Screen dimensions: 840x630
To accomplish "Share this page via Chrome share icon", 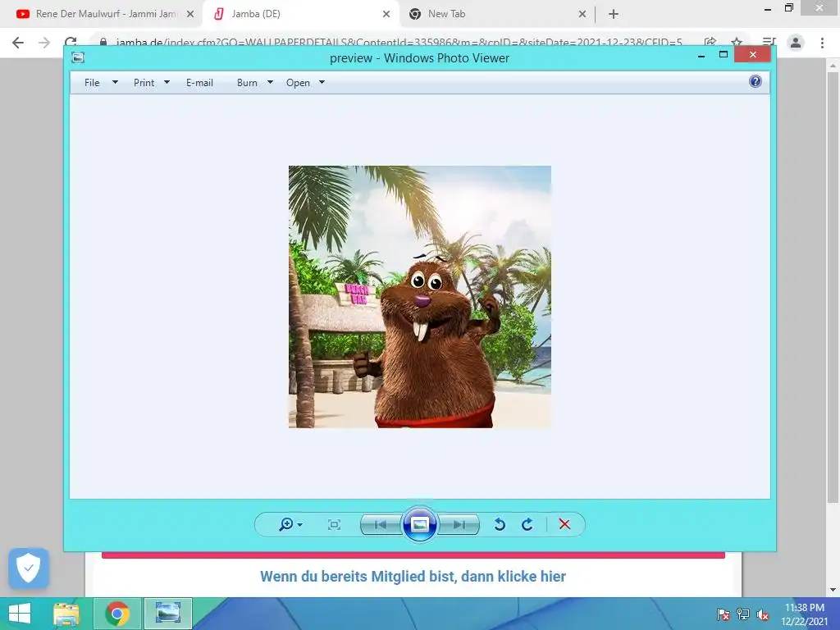I will click(710, 42).
